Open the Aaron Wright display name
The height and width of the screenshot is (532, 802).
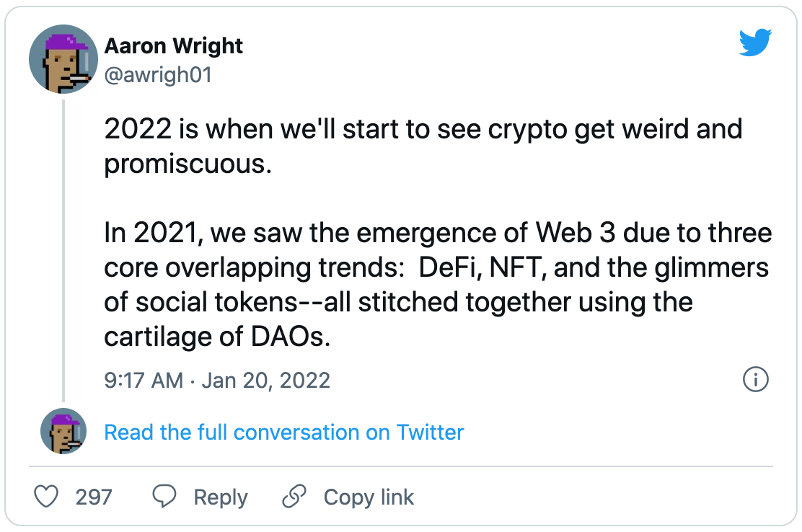pos(174,46)
